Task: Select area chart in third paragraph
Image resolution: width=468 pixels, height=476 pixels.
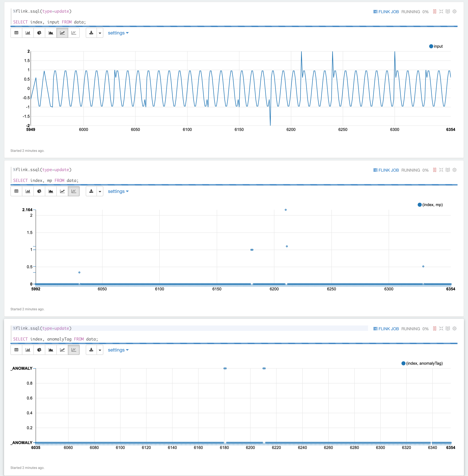Action: coord(51,350)
